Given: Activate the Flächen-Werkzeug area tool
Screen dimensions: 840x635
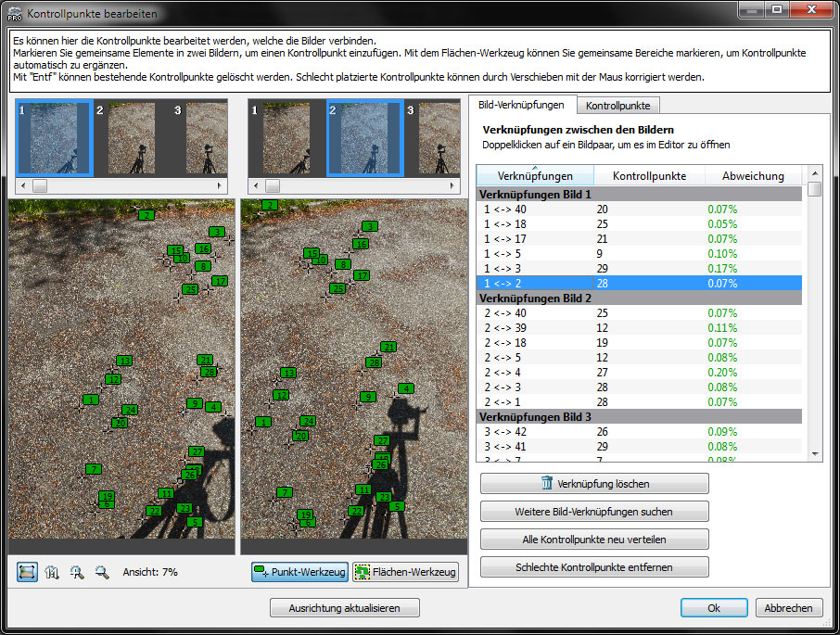Looking at the screenshot, I should (x=405, y=572).
